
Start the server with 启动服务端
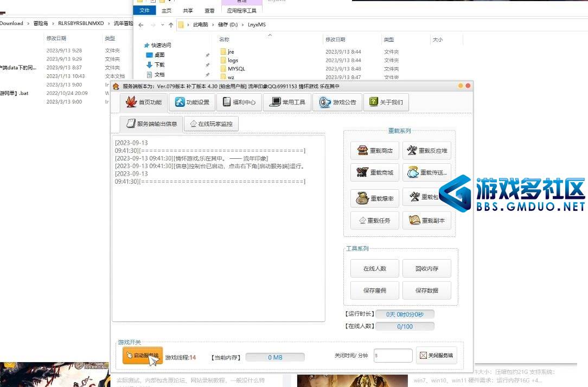(143, 356)
